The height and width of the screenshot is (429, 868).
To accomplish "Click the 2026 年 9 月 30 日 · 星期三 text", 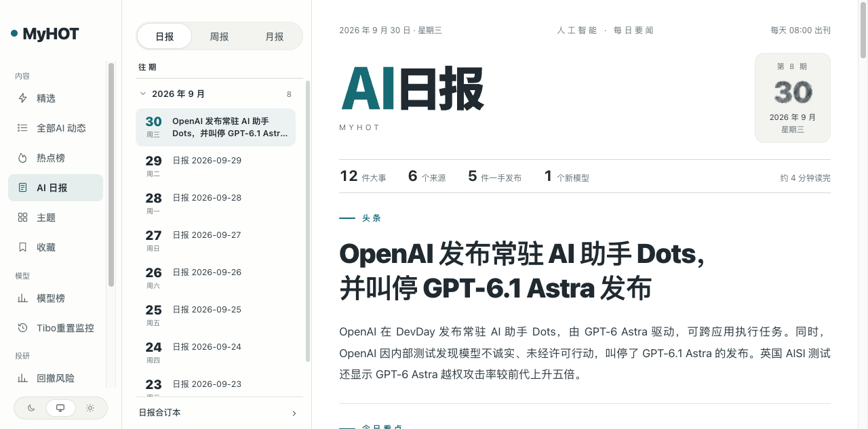I will pyautogui.click(x=391, y=30).
